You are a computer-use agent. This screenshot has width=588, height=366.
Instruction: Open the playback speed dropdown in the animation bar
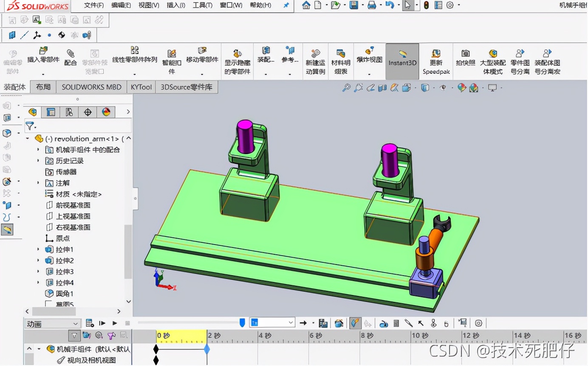[x=272, y=323]
